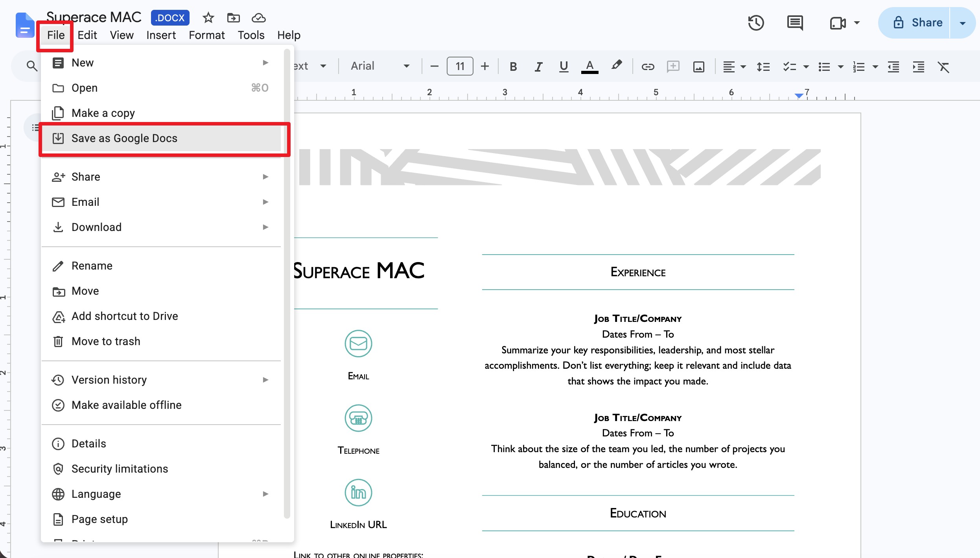Open Security limitations
Viewport: 980px width, 558px height.
(161, 469)
